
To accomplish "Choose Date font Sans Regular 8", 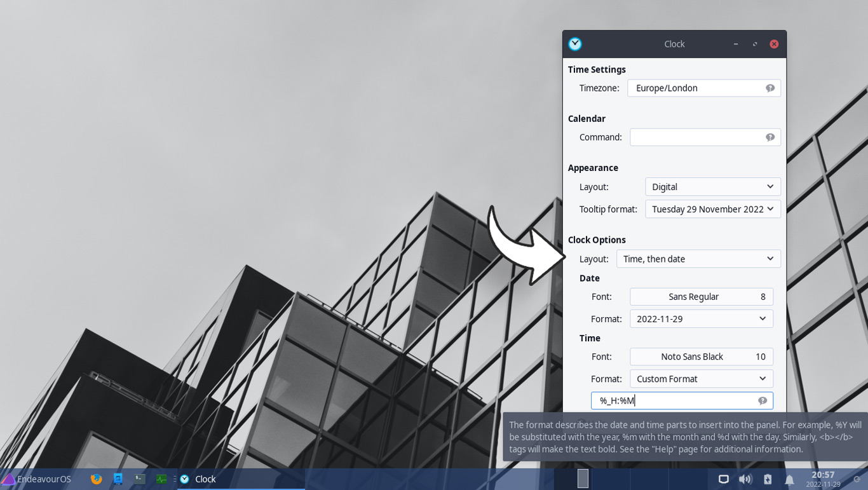I will [x=702, y=297].
